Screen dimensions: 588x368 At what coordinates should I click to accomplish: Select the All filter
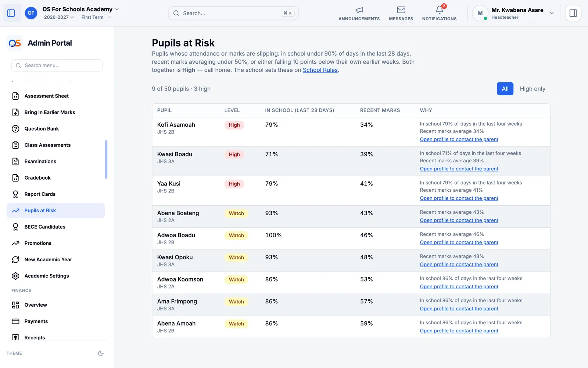pyautogui.click(x=505, y=89)
